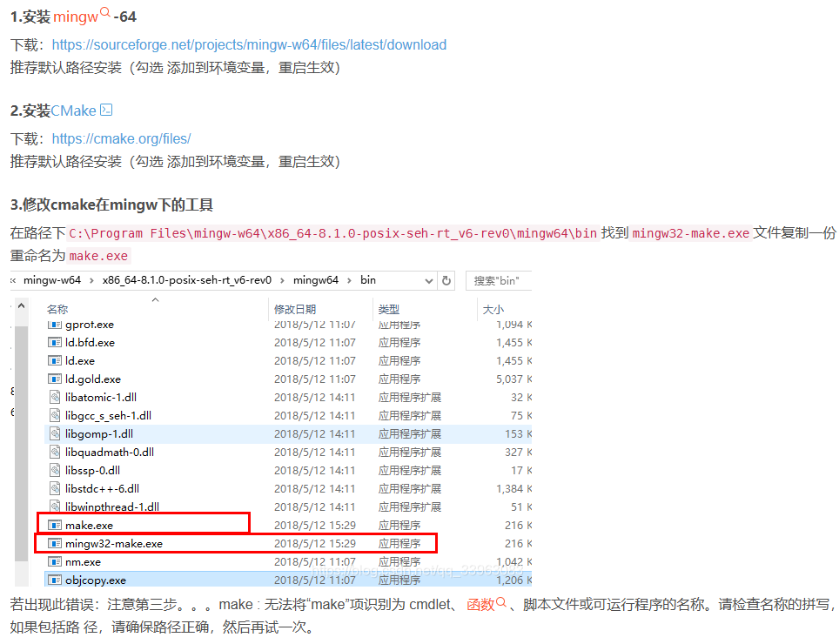
Task: Select the mingw32-make.exe file name
Action: (x=114, y=543)
